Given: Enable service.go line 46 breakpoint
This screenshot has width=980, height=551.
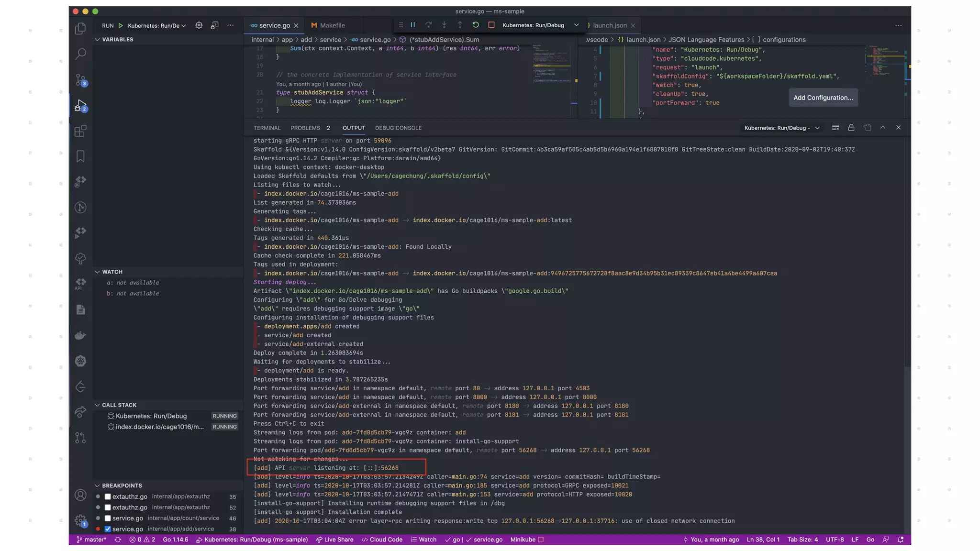Looking at the screenshot, I should [108, 518].
